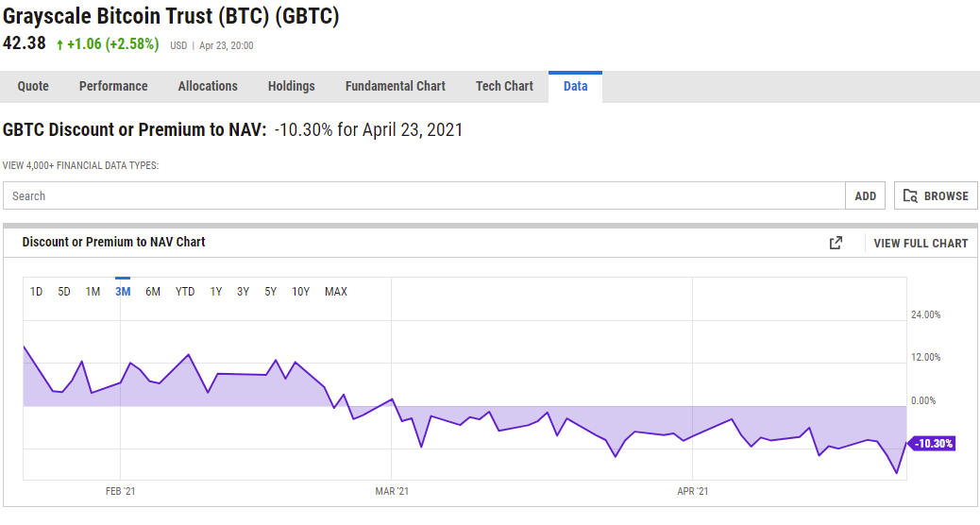The width and height of the screenshot is (980, 525).
Task: Select the MAX chart range
Action: 335,291
